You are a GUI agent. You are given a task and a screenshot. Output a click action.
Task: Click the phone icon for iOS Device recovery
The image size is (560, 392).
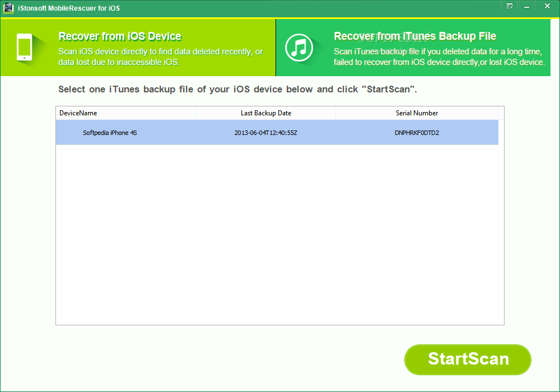pos(24,47)
